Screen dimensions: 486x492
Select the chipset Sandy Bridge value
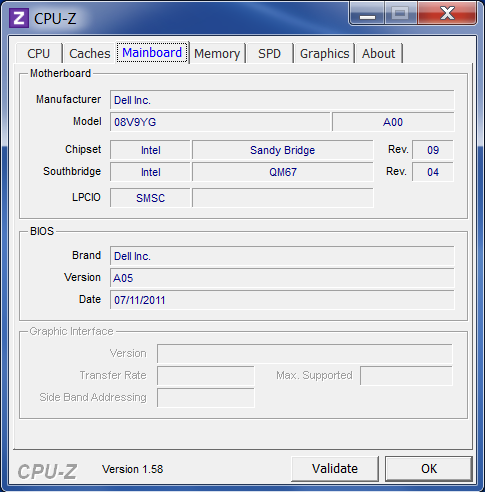283,150
